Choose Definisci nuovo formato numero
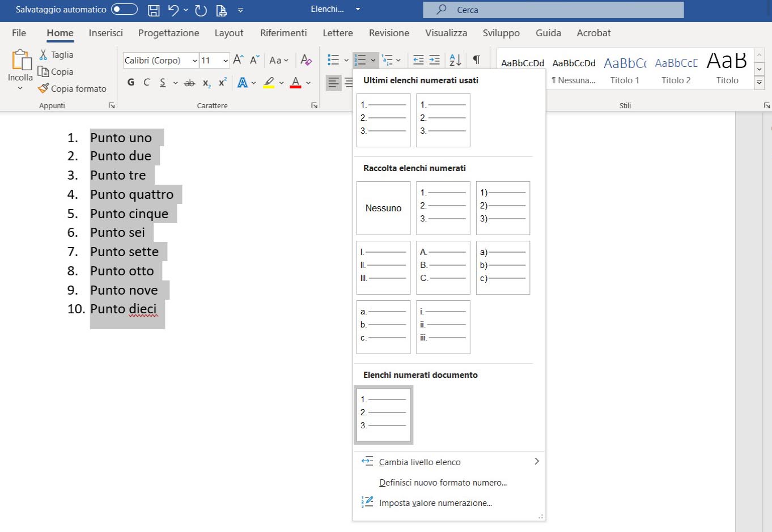The image size is (772, 532). tap(443, 483)
